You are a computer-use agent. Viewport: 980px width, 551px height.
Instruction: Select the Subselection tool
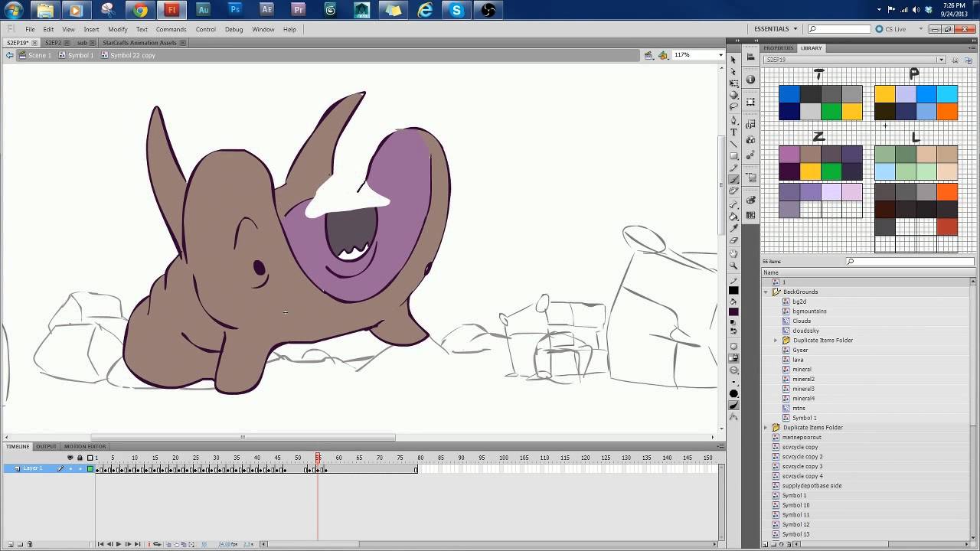[733, 72]
